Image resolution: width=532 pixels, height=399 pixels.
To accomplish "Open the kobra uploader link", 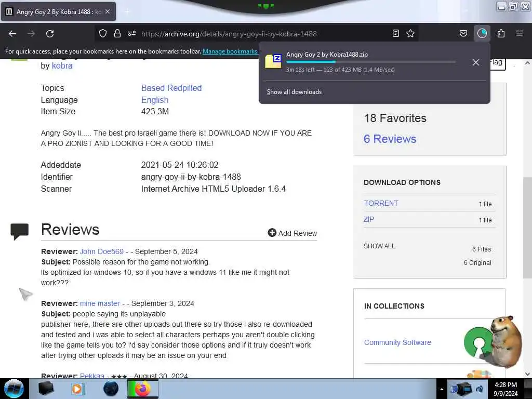I will coord(62,66).
